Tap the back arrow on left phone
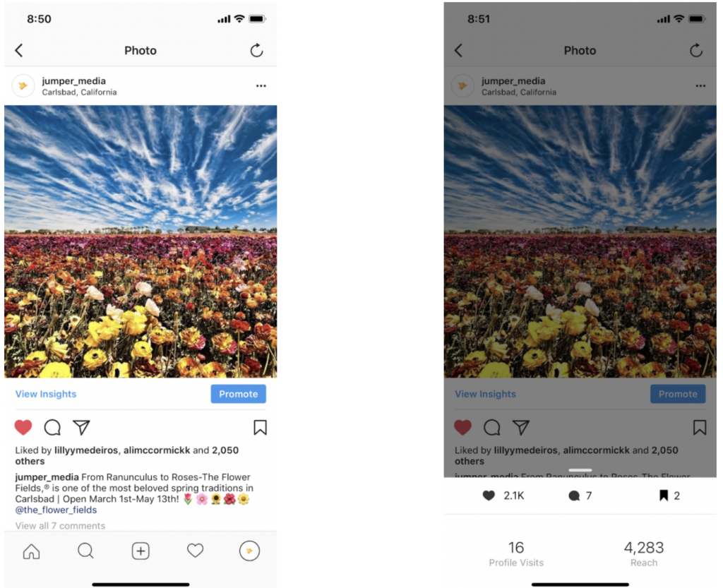The image size is (723, 588). [x=19, y=50]
